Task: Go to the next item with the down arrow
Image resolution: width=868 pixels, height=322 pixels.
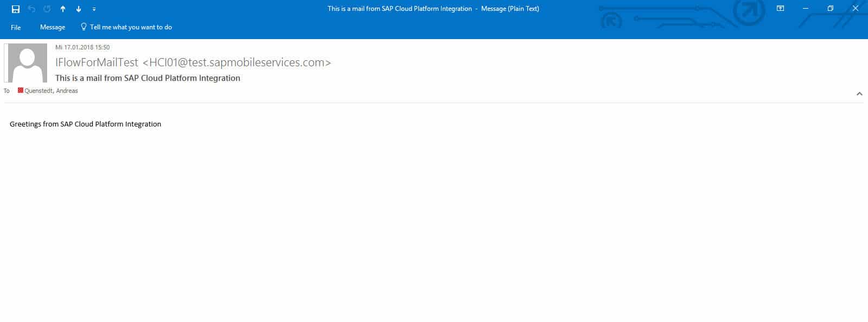Action: [x=79, y=9]
